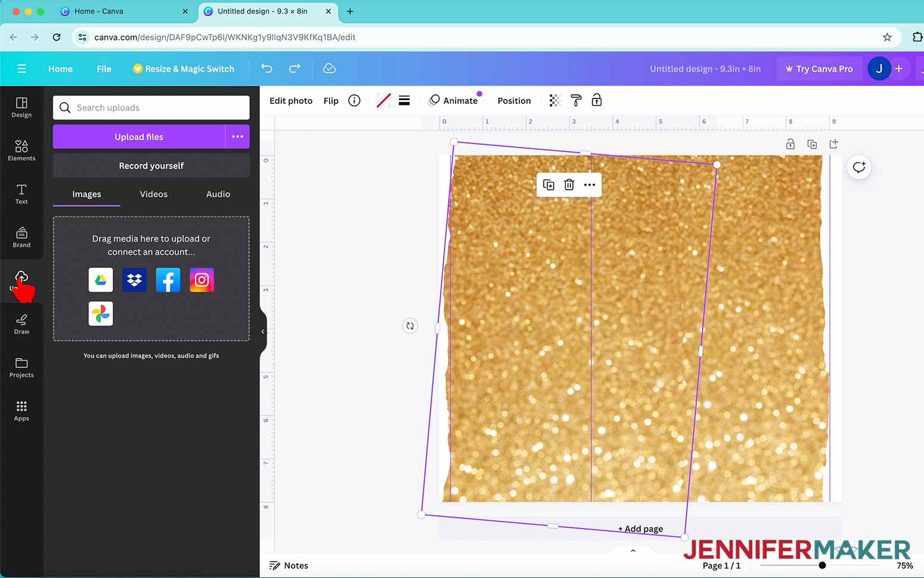Open image info icon
The image size is (924, 578).
pos(354,100)
